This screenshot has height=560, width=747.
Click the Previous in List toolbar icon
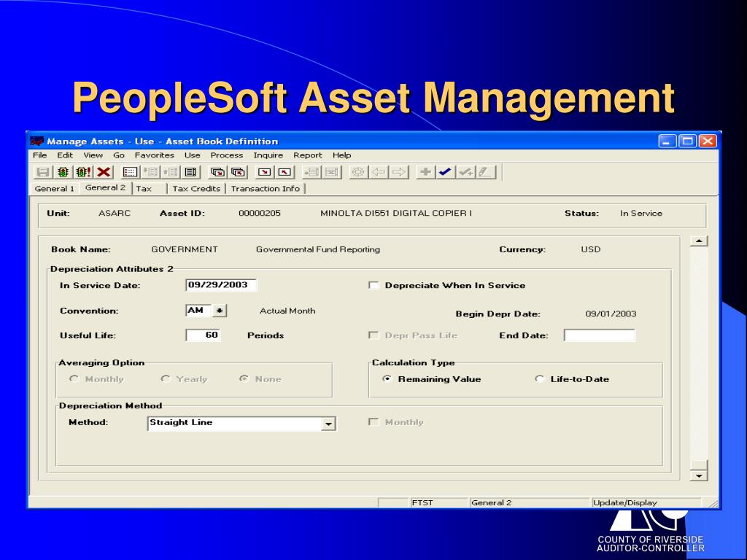(x=150, y=172)
